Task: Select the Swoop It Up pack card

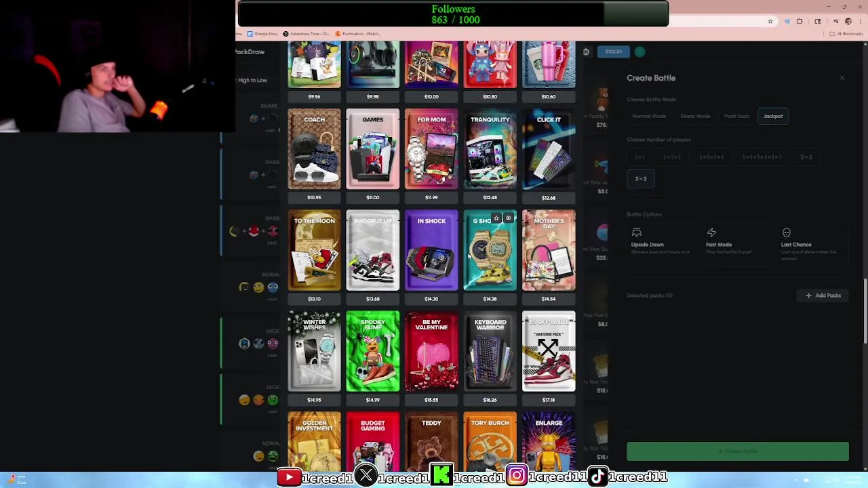Action: coord(373,250)
